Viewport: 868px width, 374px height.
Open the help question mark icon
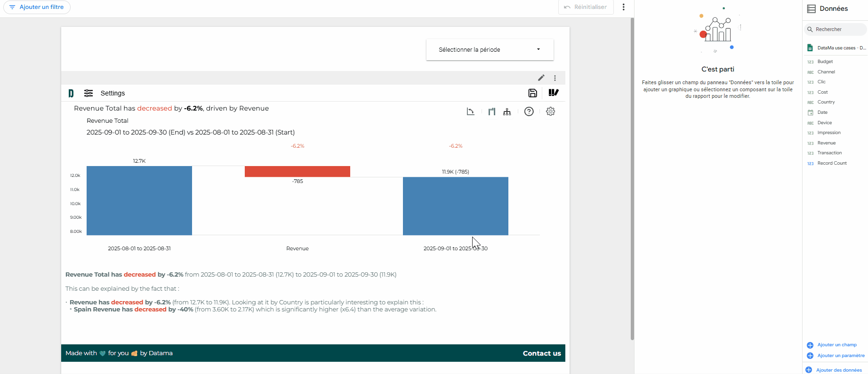pyautogui.click(x=529, y=111)
